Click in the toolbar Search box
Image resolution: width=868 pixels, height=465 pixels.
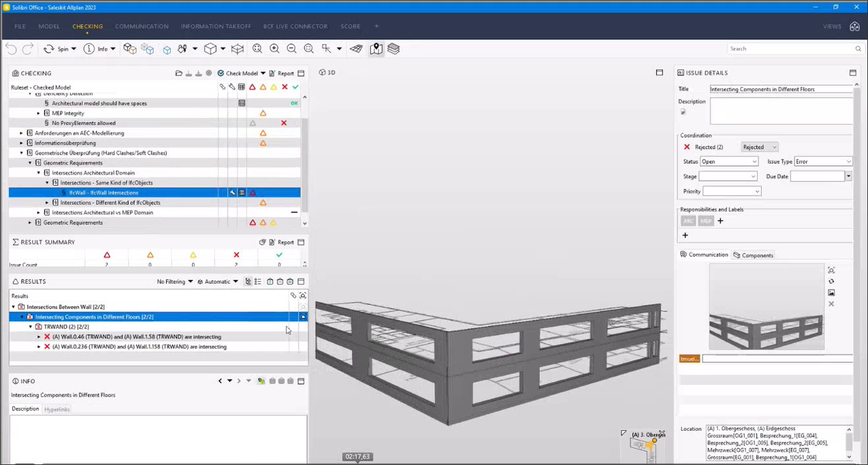[x=795, y=49]
